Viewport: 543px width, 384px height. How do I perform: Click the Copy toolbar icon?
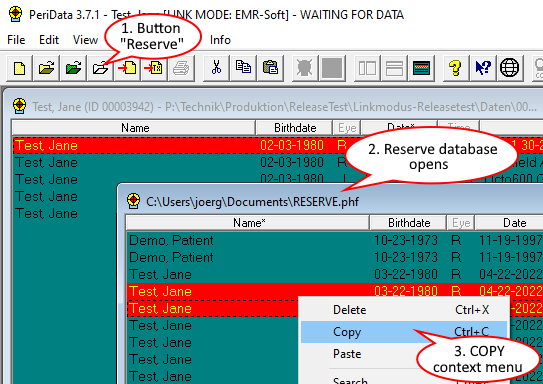tap(243, 68)
